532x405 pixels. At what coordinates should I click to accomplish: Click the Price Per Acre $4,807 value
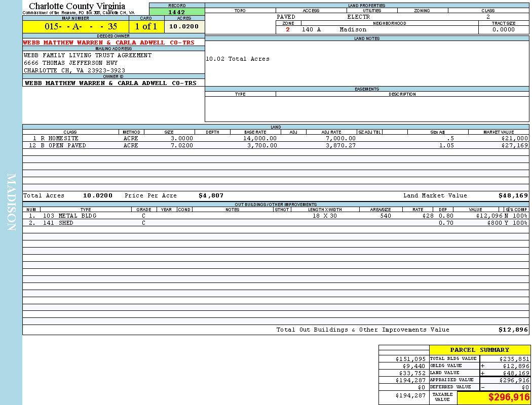tap(211, 195)
